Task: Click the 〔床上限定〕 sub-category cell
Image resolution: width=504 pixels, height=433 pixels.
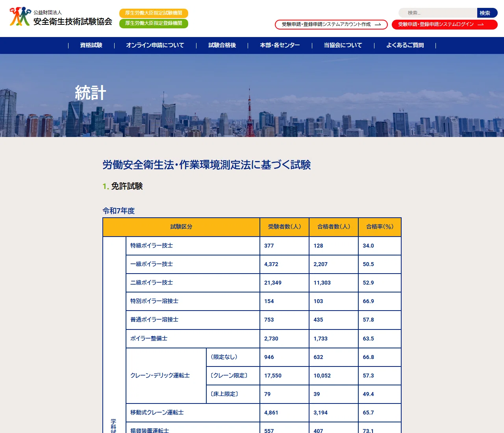Action: point(233,394)
